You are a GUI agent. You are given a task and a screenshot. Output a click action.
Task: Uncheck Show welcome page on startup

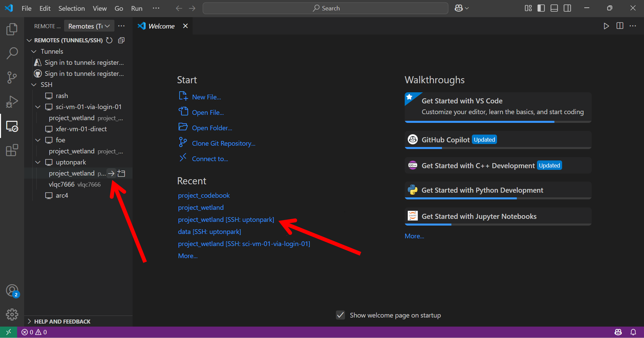(340, 315)
